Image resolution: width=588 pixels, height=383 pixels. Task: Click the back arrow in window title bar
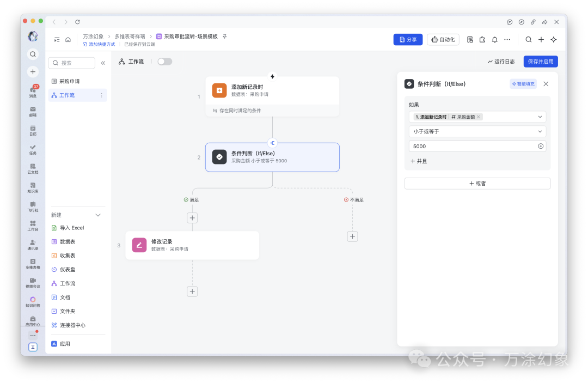tap(54, 22)
